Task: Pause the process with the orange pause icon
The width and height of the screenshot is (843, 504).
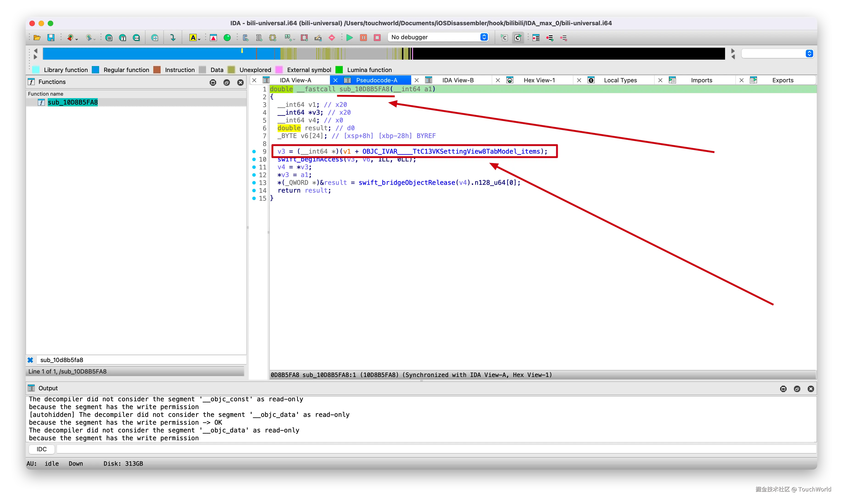Action: coord(363,38)
